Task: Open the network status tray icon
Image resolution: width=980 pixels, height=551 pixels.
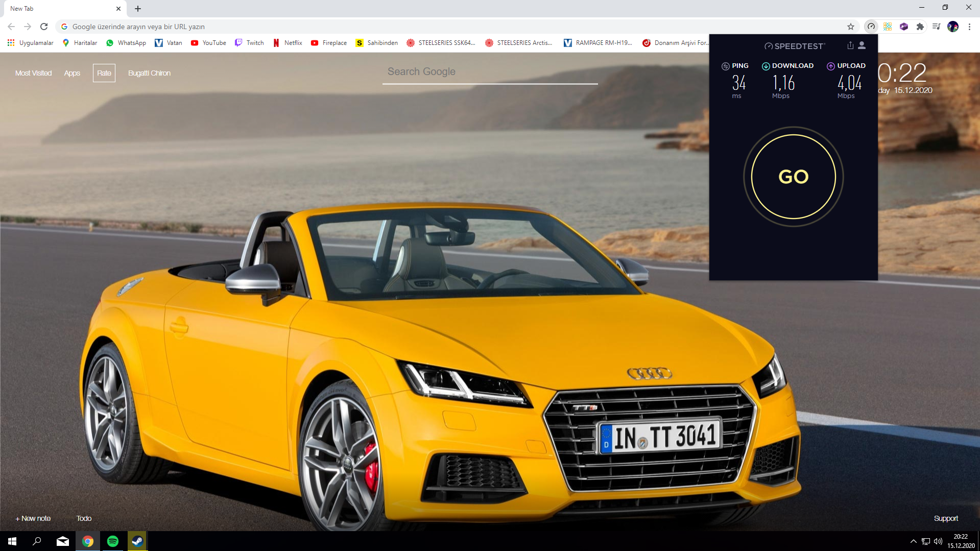Action: 925,541
